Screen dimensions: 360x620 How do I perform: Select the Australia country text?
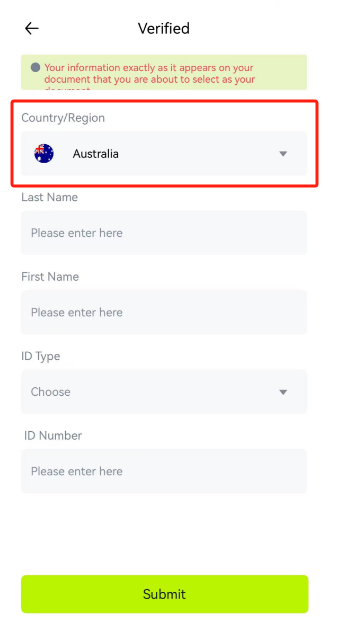[95, 153]
